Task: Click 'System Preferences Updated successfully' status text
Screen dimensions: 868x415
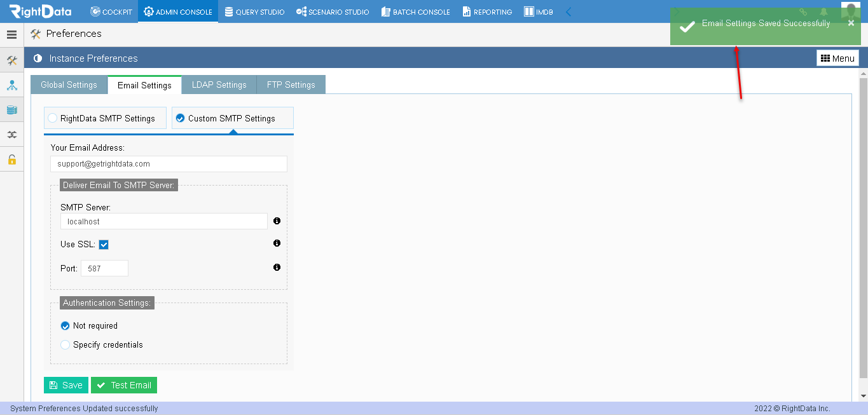Action: pyautogui.click(x=84, y=409)
